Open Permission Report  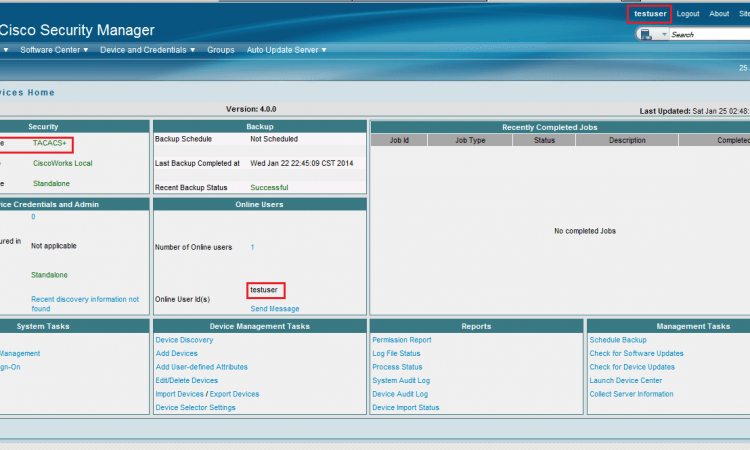pos(402,340)
